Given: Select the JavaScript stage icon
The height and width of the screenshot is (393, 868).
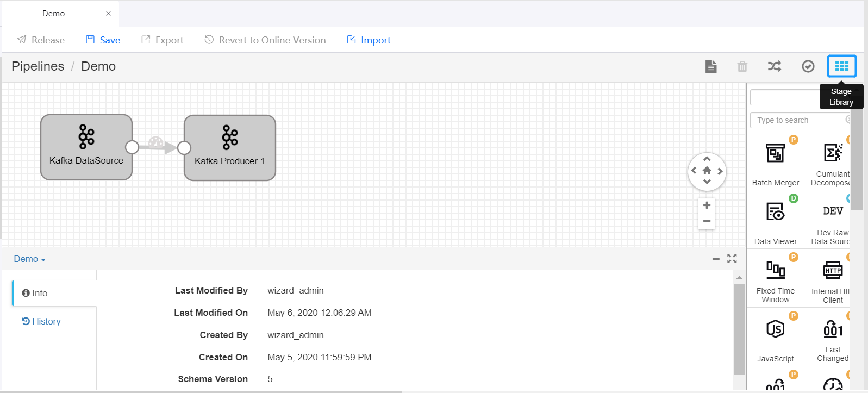Looking at the screenshot, I should coord(775,329).
